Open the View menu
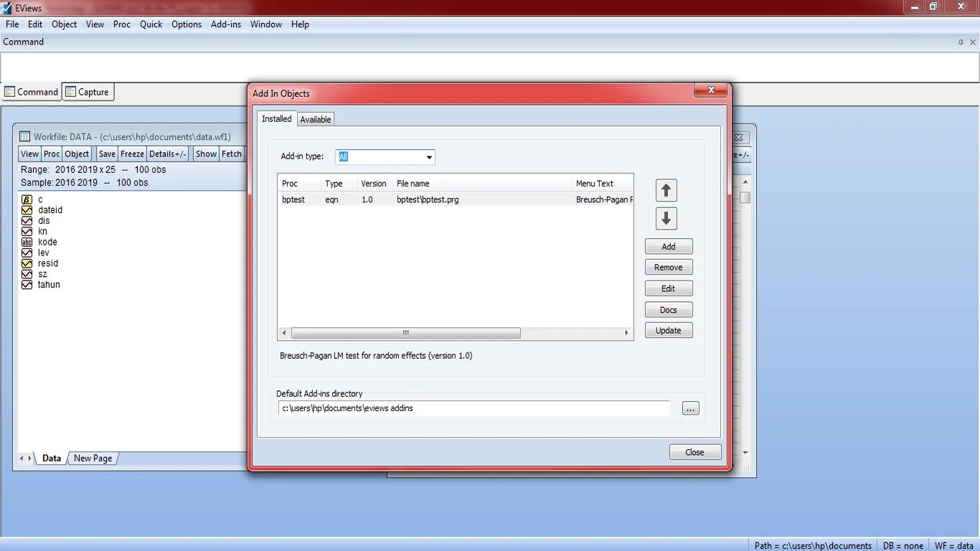Viewport: 980px width, 551px height. pyautogui.click(x=95, y=24)
